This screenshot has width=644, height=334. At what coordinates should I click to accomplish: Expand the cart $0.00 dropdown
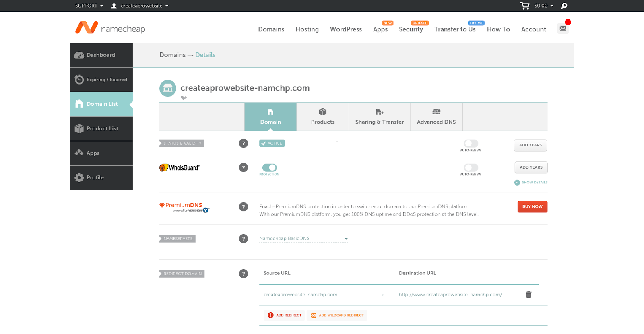point(544,6)
